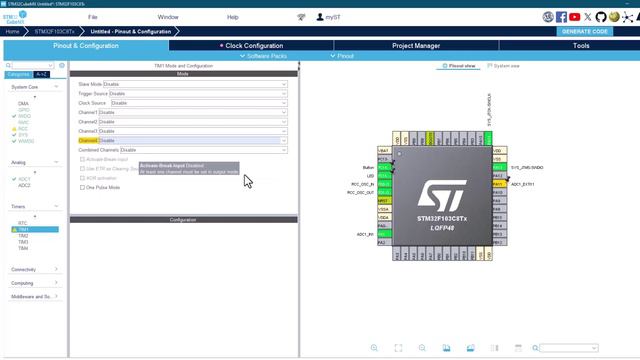Open the Window menu
Image resolution: width=640 pixels, height=360 pixels.
[168, 17]
